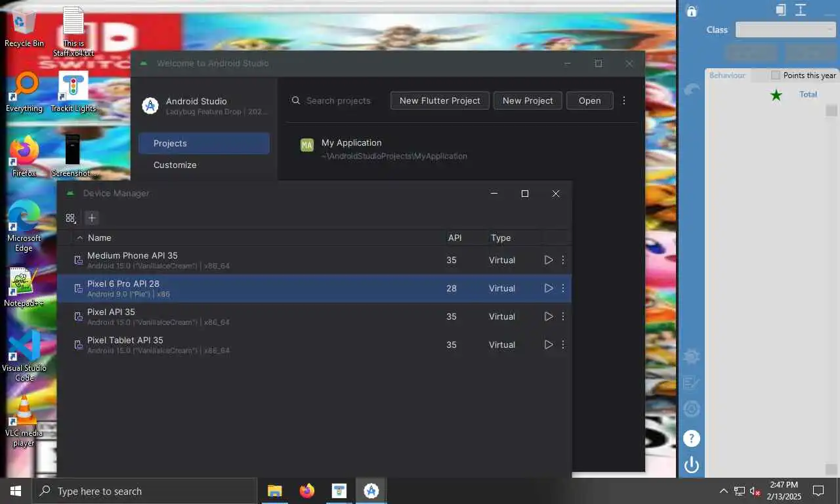Open help with the question mark icon
Image resolution: width=840 pixels, height=504 pixels.
691,438
